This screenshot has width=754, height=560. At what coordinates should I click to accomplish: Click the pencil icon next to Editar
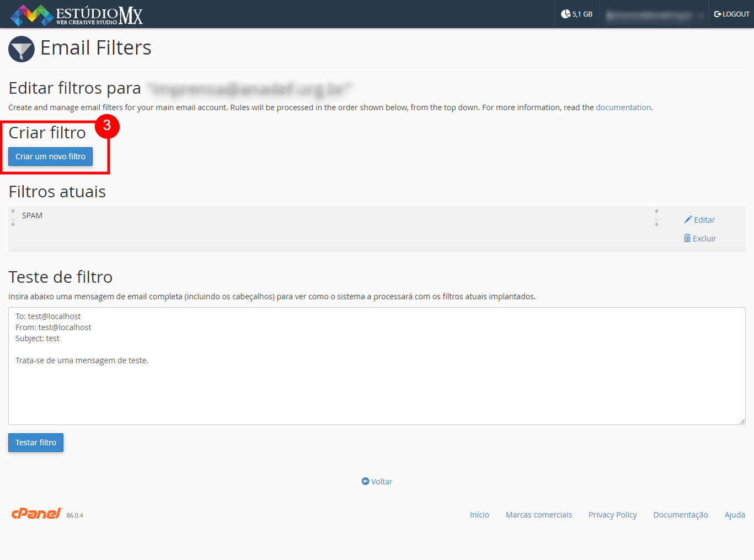(688, 219)
